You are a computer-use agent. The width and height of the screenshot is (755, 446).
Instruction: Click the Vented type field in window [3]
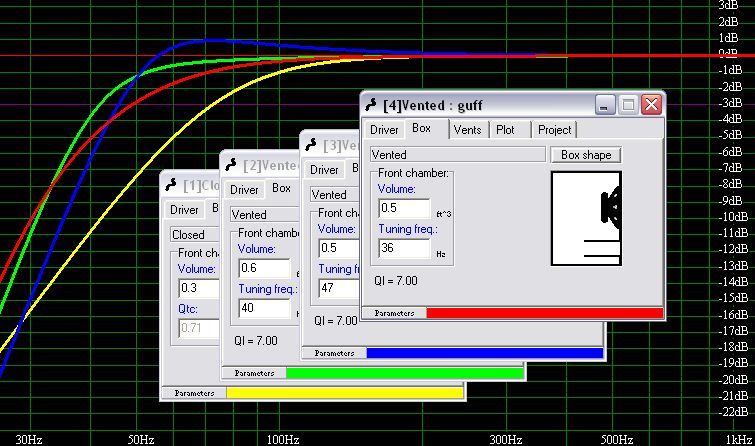(x=335, y=195)
